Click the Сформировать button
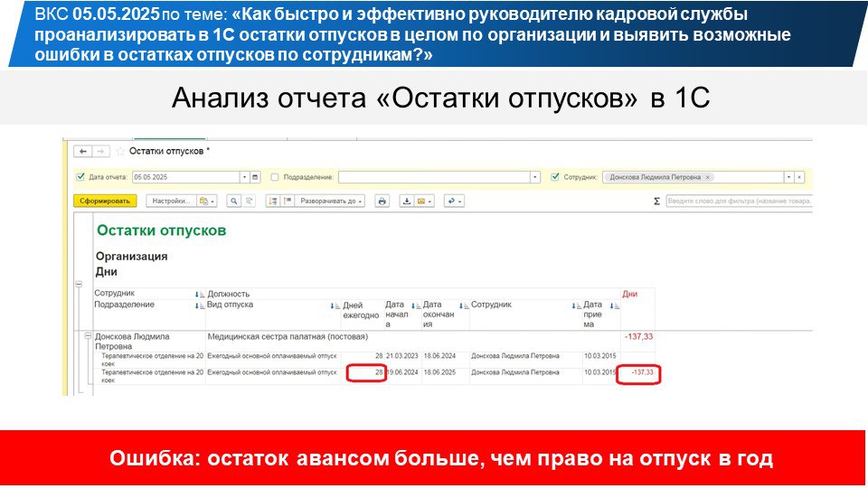Image resolution: width=868 pixels, height=488 pixels. pyautogui.click(x=105, y=201)
